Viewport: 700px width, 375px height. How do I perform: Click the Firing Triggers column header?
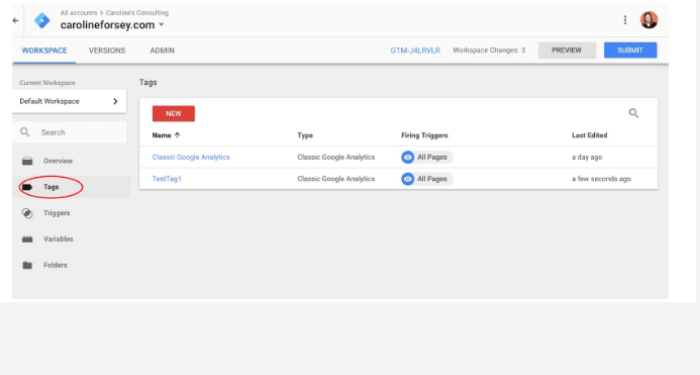(424, 135)
